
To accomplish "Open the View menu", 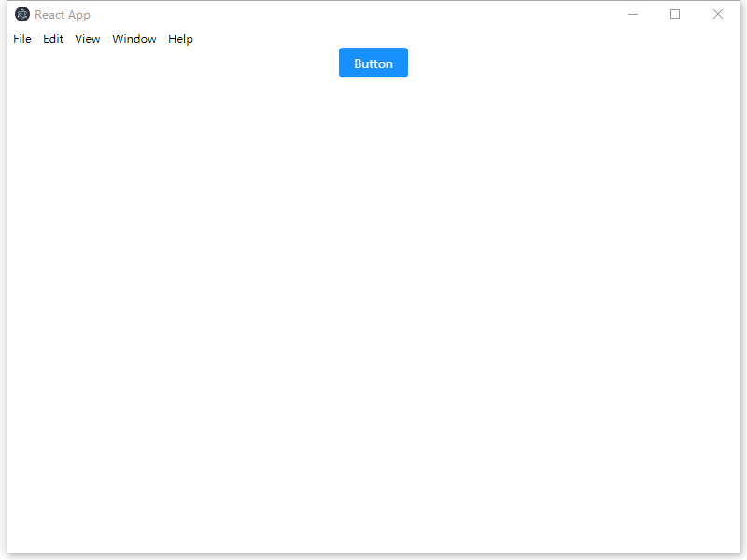I will pos(87,39).
